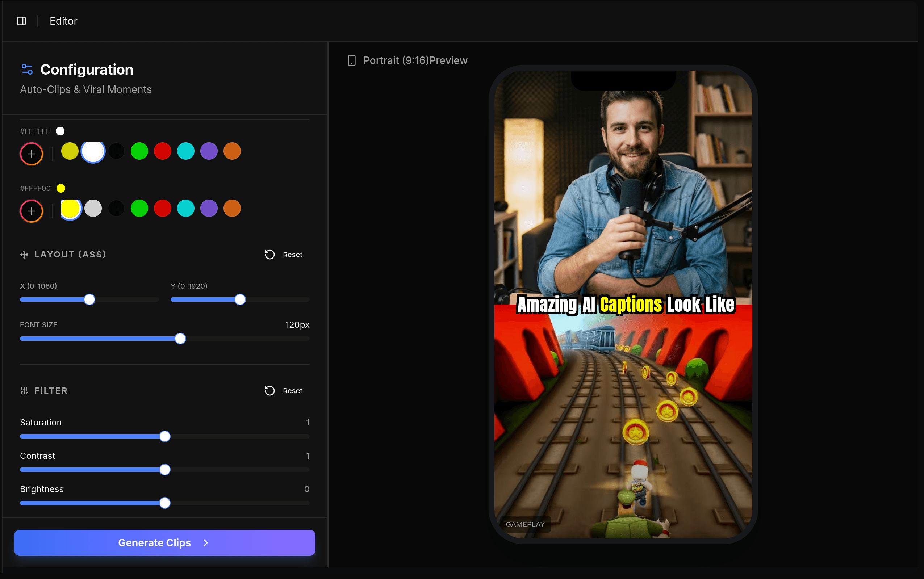
Task: Select the orange swatch in the second color row
Action: pos(232,208)
